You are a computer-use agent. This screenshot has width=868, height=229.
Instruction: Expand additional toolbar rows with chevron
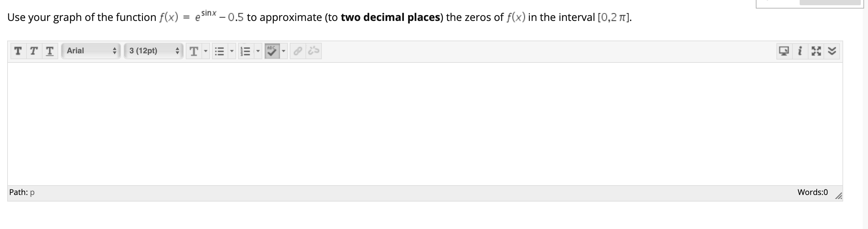pyautogui.click(x=832, y=51)
